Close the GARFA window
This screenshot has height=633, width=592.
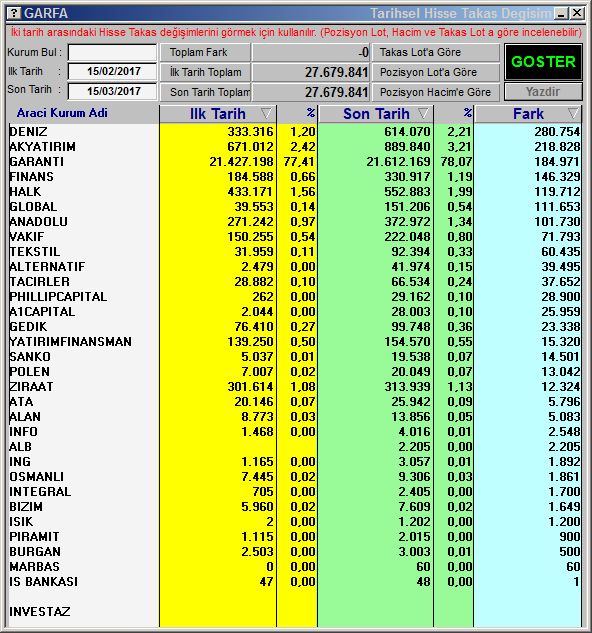(577, 14)
